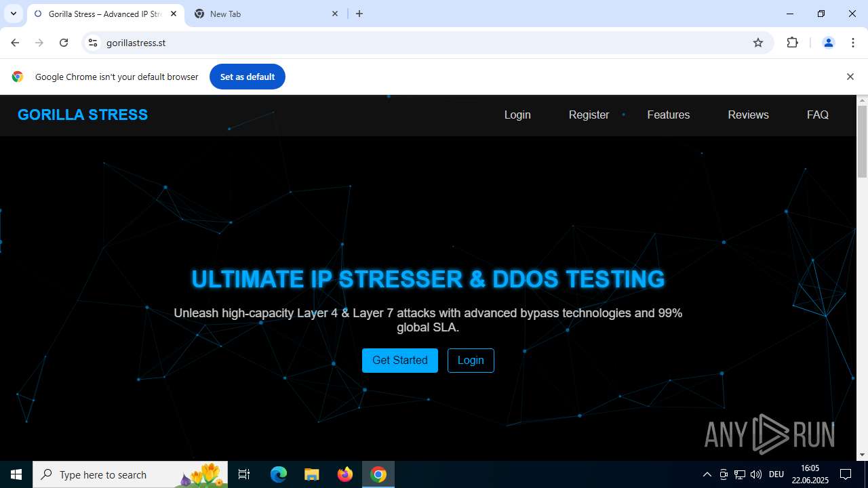
Task: Click the Chrome logo in infobar
Action: pos(18,77)
